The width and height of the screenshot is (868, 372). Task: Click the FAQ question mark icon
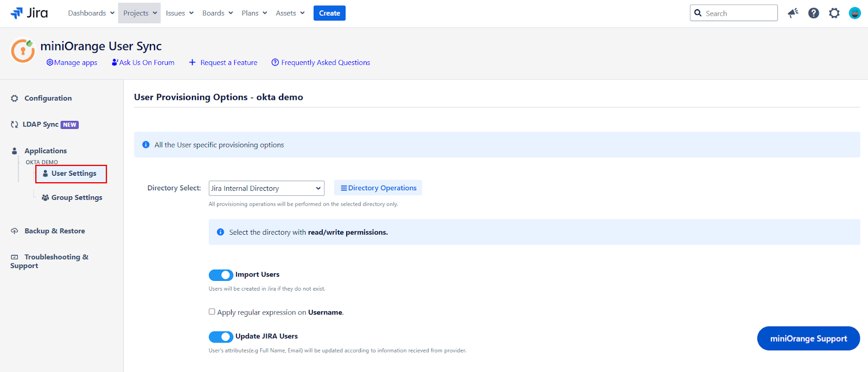click(x=275, y=62)
